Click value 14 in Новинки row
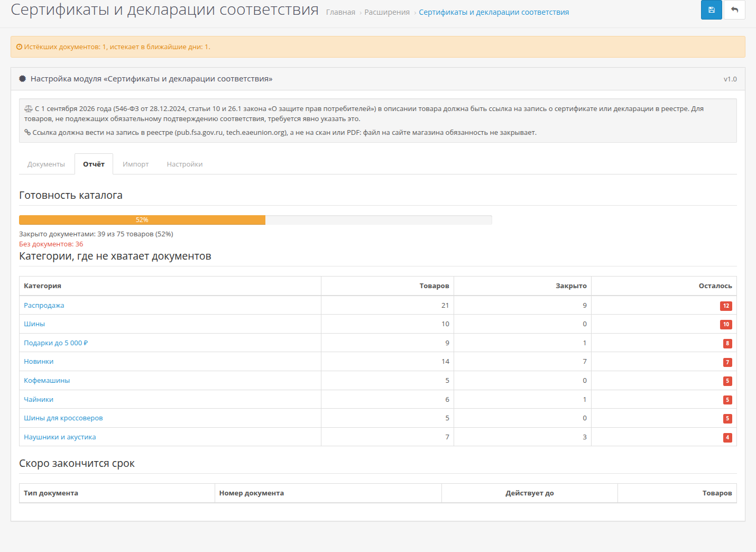Viewport: 756px width, 552px height. (x=445, y=362)
